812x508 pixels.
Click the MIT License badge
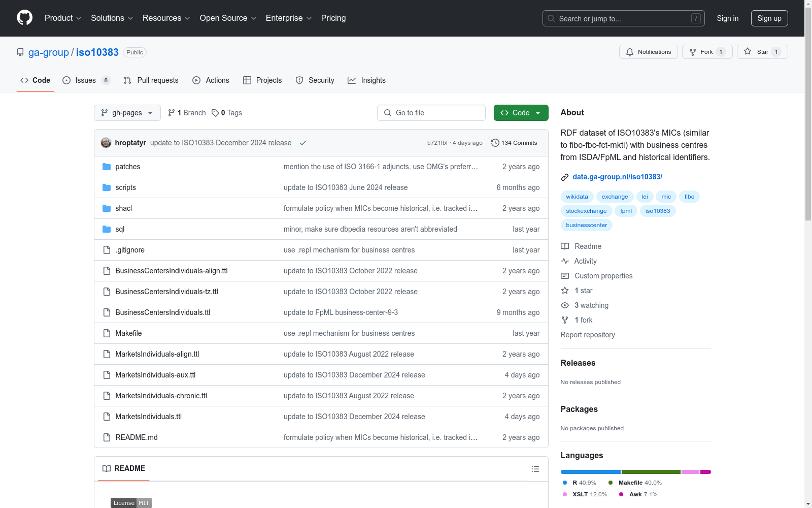pos(131,503)
